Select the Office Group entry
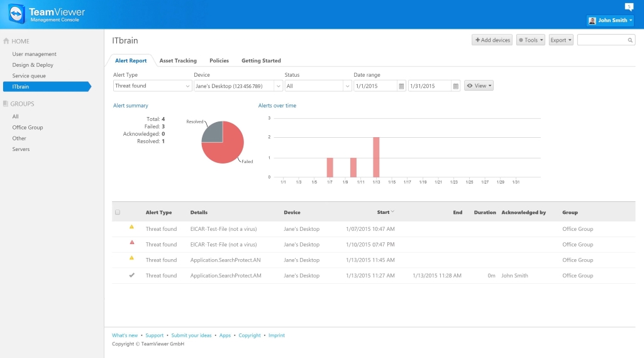 28,128
